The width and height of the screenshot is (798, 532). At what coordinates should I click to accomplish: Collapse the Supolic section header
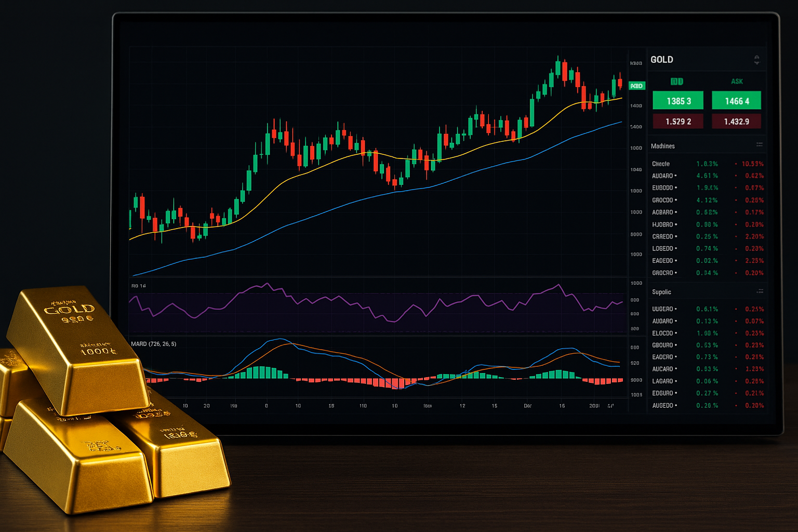click(661, 292)
